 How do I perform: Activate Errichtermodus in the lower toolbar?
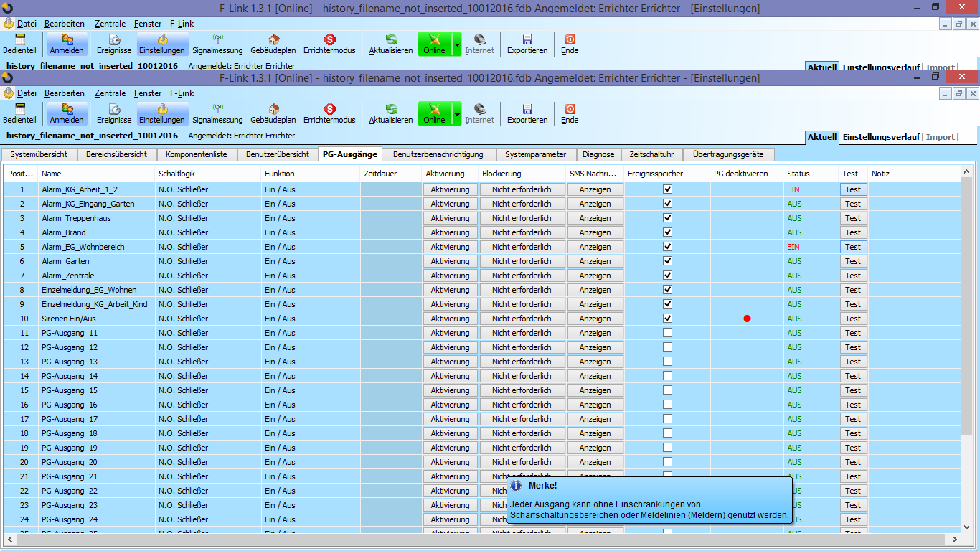pos(329,113)
